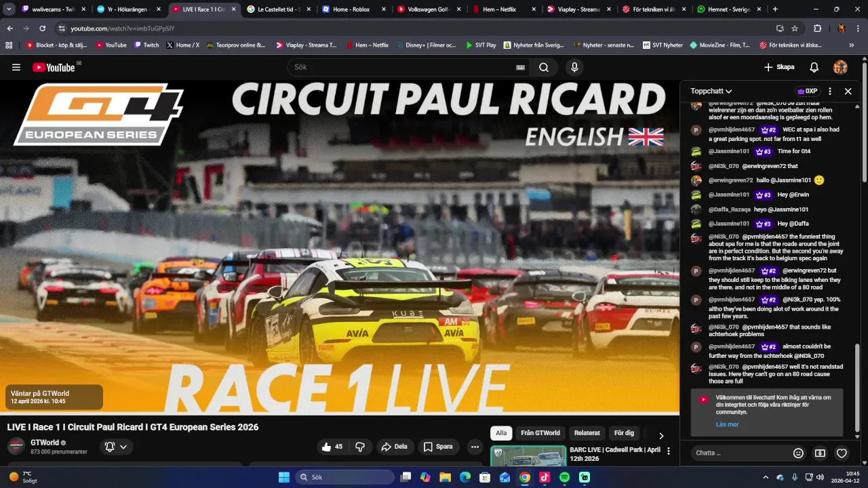Open the emoji picker in chat
Screen dimensions: 868x488
pyautogui.click(x=798, y=453)
